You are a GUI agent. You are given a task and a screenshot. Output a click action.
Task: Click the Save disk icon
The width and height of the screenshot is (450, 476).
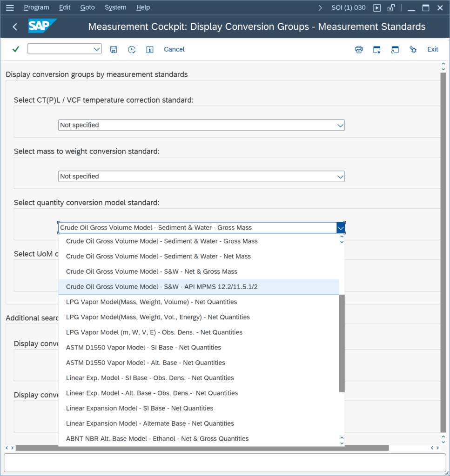pos(114,49)
